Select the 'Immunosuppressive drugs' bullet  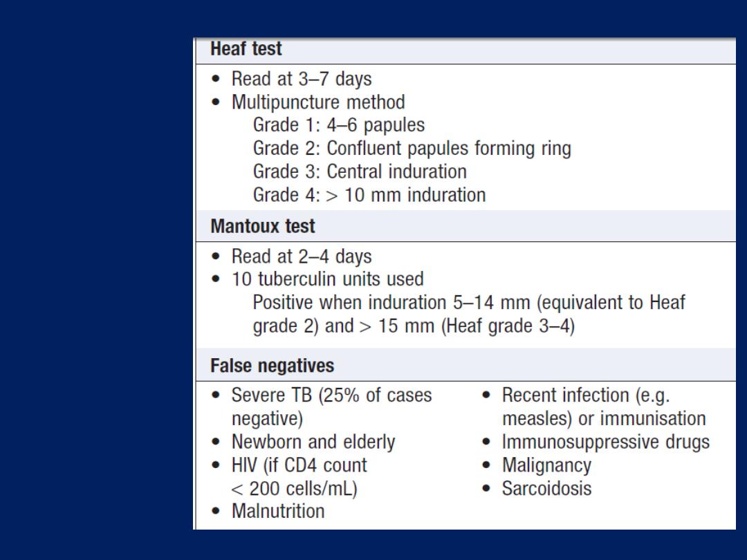coord(606,442)
